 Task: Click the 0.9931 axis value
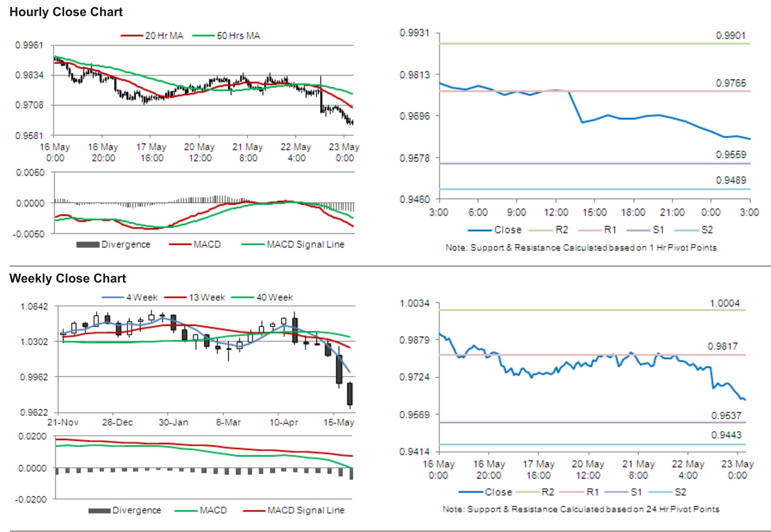coord(415,33)
